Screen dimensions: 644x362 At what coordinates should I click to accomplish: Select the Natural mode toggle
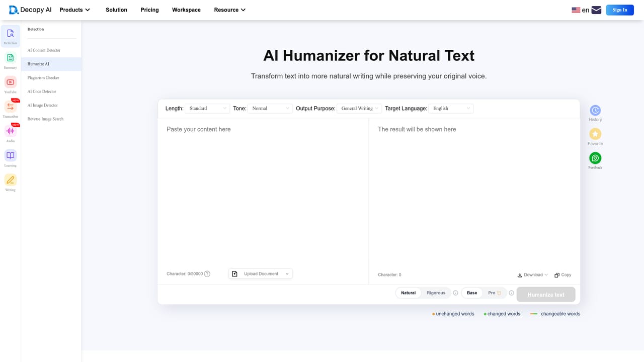(409, 293)
